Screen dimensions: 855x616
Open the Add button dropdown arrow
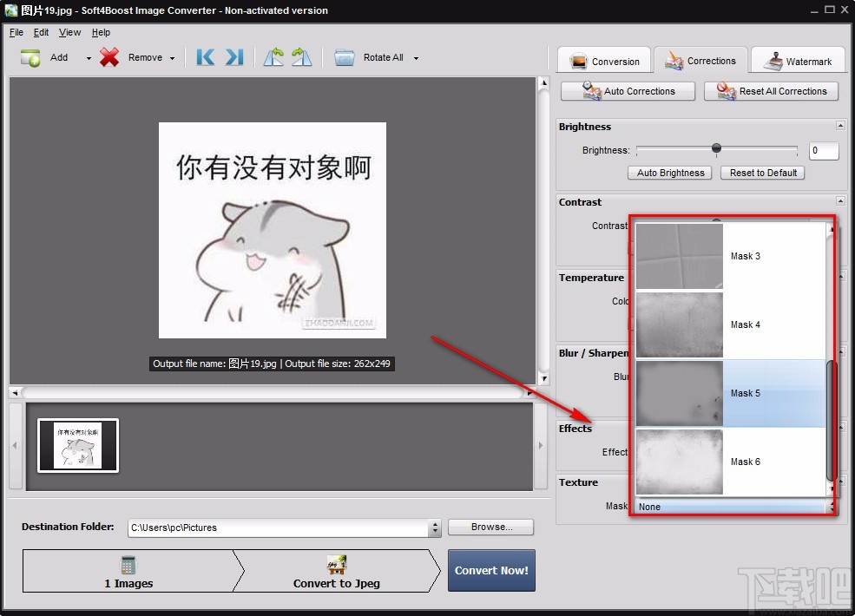87,57
